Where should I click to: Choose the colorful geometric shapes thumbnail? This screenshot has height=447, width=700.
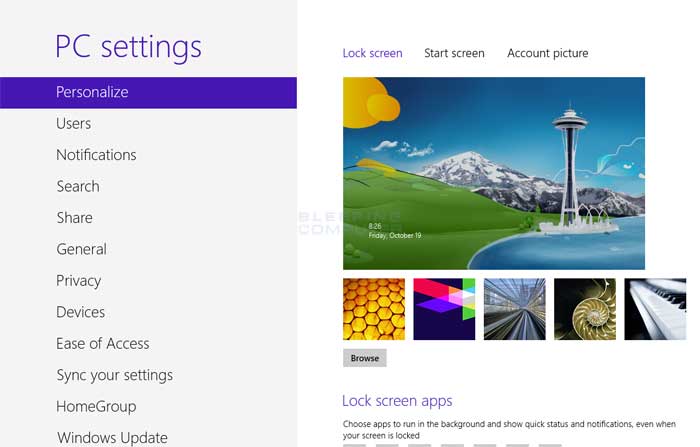point(444,309)
